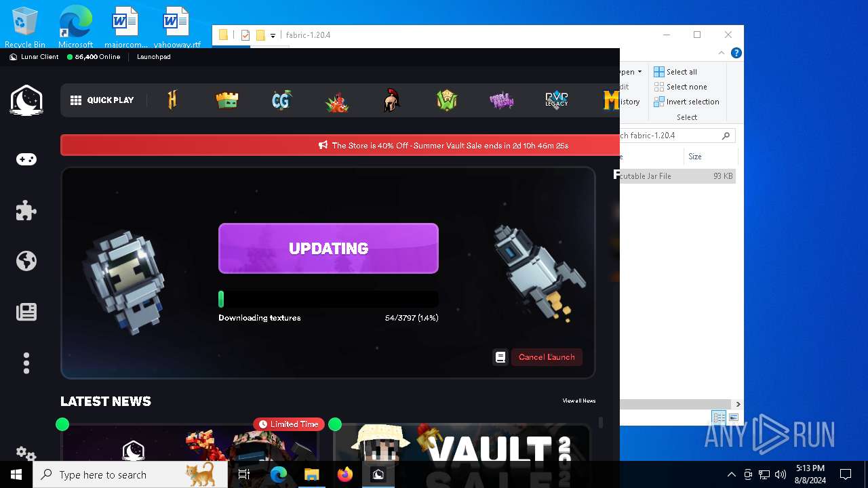Click History in the Explorer ribbon
The image size is (868, 488).
[629, 102]
